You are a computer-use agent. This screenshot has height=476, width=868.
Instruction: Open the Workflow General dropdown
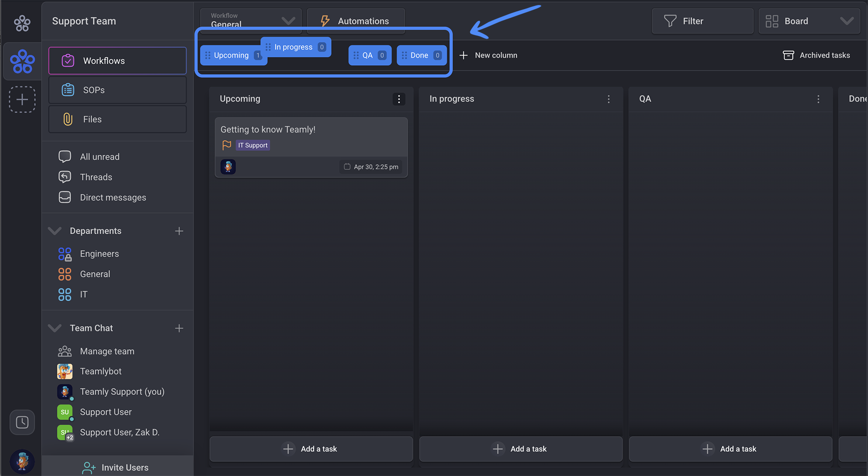click(251, 21)
